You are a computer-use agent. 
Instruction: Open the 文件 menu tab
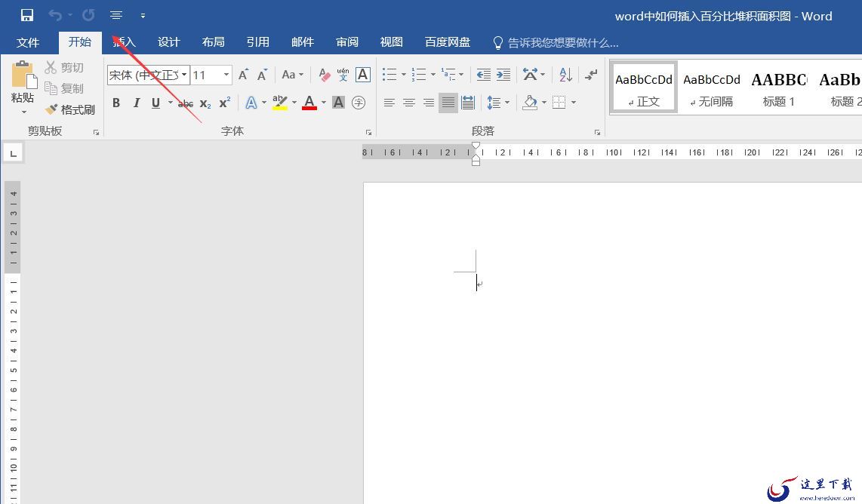tap(28, 42)
